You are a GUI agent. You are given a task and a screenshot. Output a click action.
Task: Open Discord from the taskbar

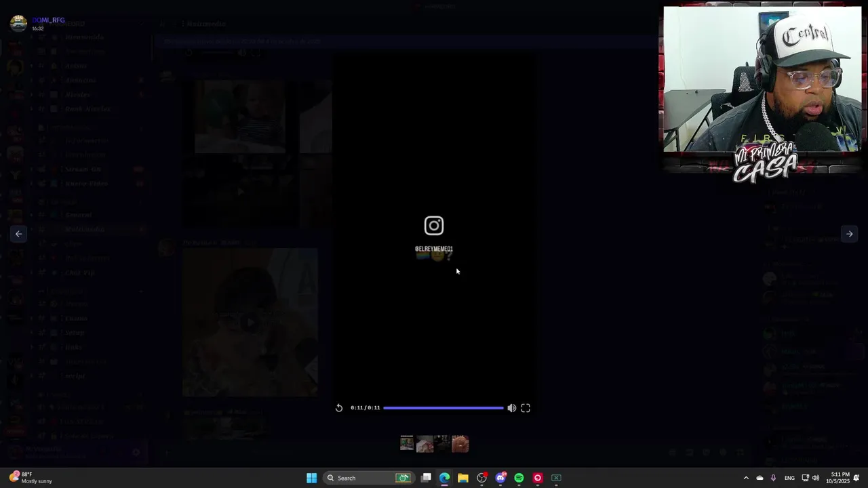(x=500, y=478)
